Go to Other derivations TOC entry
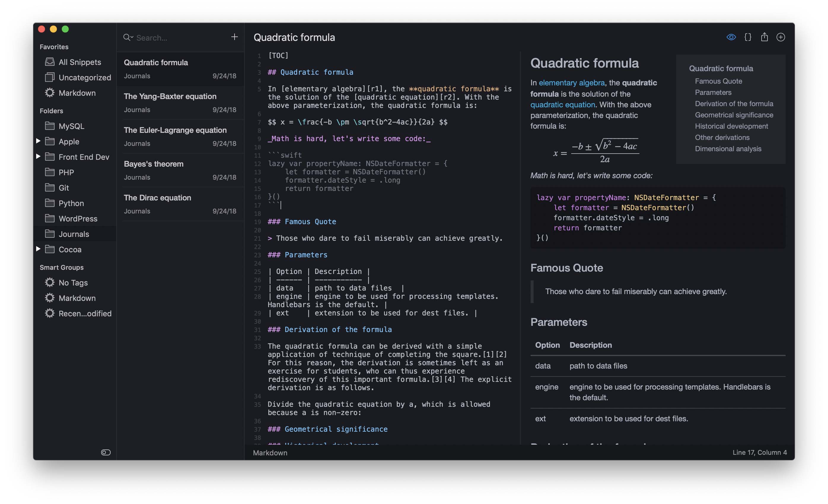The height and width of the screenshot is (504, 828). (x=722, y=138)
